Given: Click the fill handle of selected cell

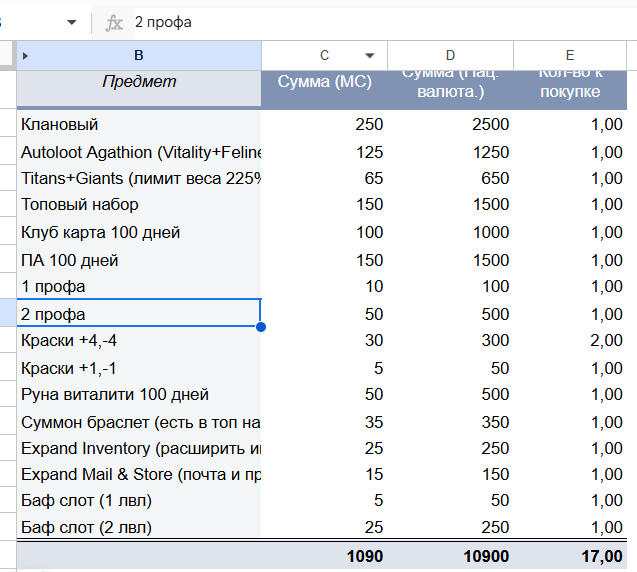Looking at the screenshot, I should coord(261,326).
